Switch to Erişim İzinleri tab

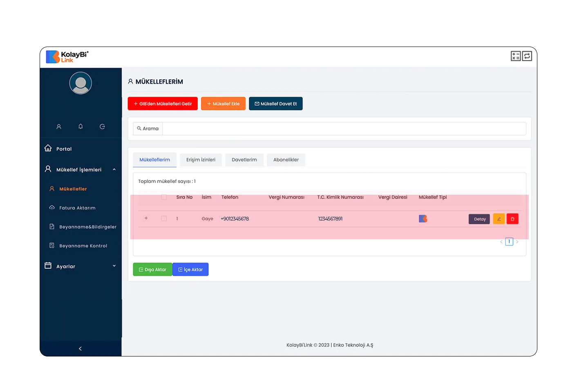(201, 160)
